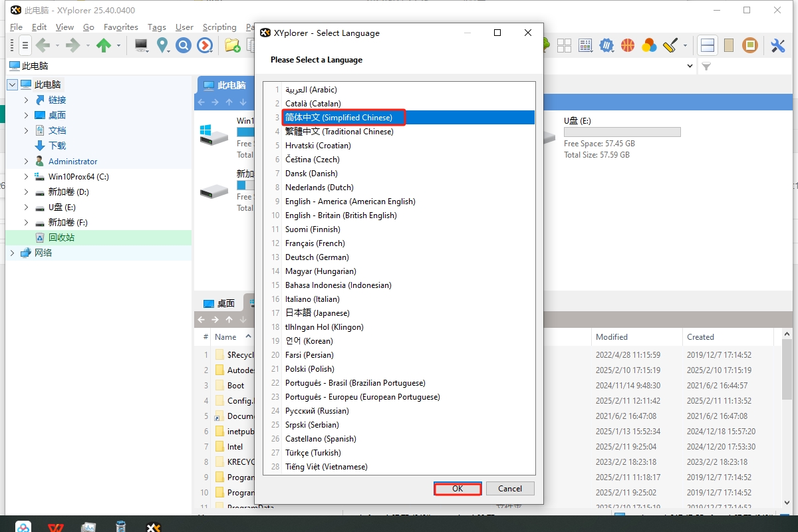Expand the Administrator tree node
The image size is (798, 532).
tap(27, 161)
